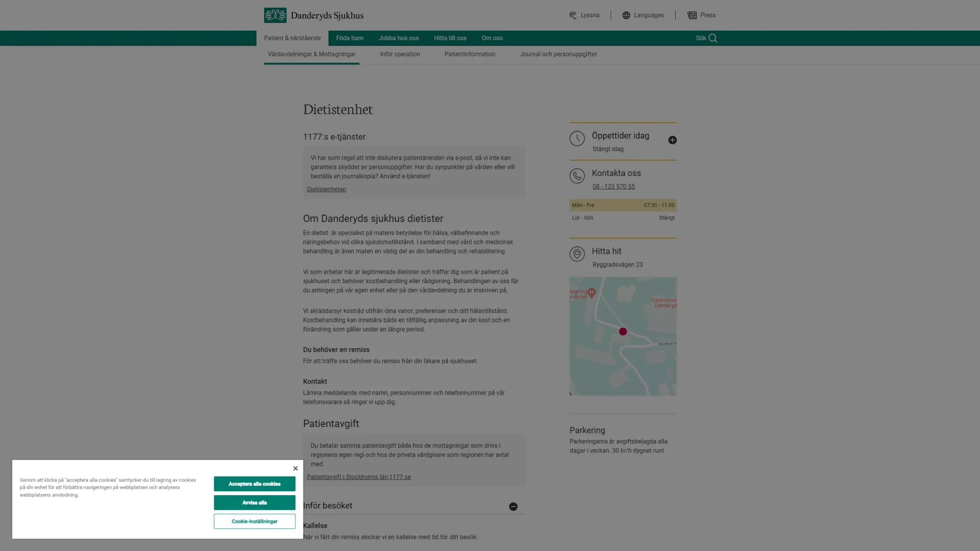Click the Press newspaper icon

(692, 15)
